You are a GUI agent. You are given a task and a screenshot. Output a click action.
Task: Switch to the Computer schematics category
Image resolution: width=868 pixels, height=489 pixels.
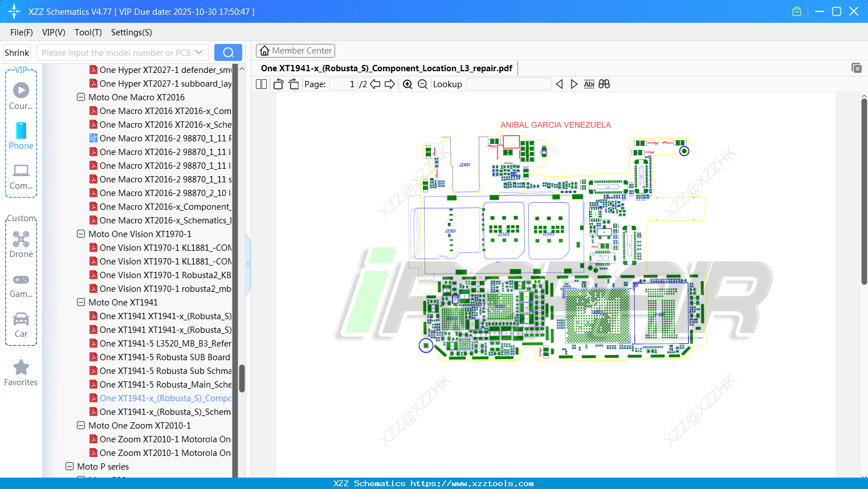[21, 172]
